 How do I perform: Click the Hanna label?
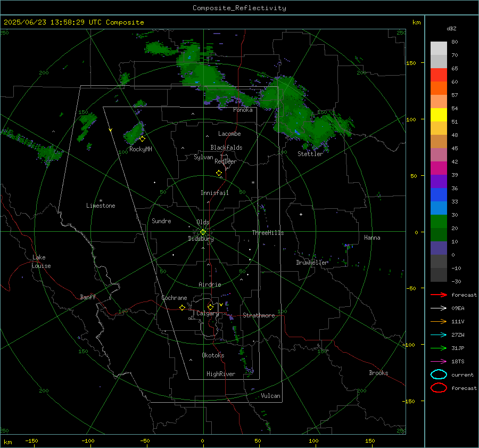tap(372, 238)
